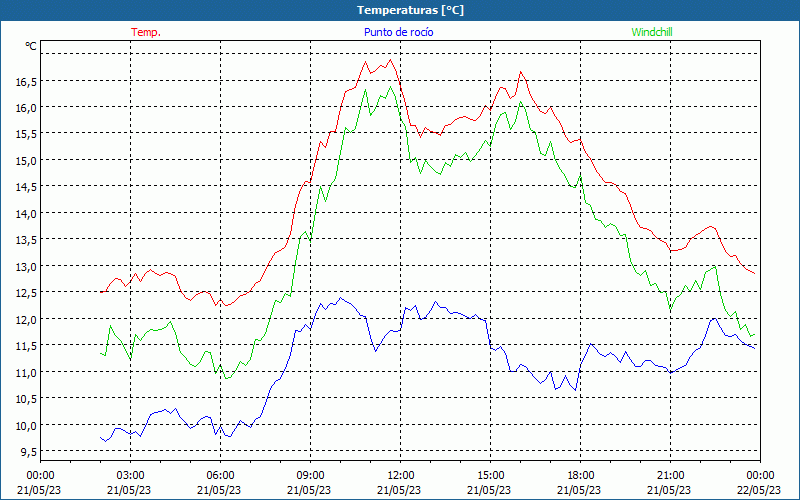The height and width of the screenshot is (500, 800).
Task: Click the 16,0 y-axis value
Action: pyautogui.click(x=26, y=108)
